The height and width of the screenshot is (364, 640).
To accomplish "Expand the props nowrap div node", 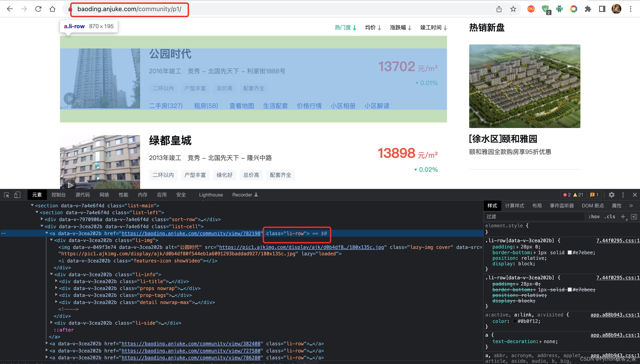I will [x=56, y=288].
